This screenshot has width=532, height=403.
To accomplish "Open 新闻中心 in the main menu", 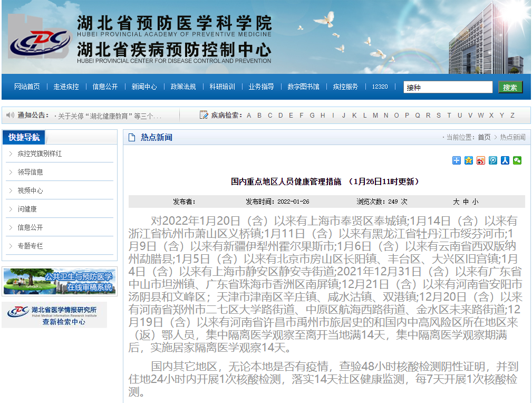I will tap(144, 87).
